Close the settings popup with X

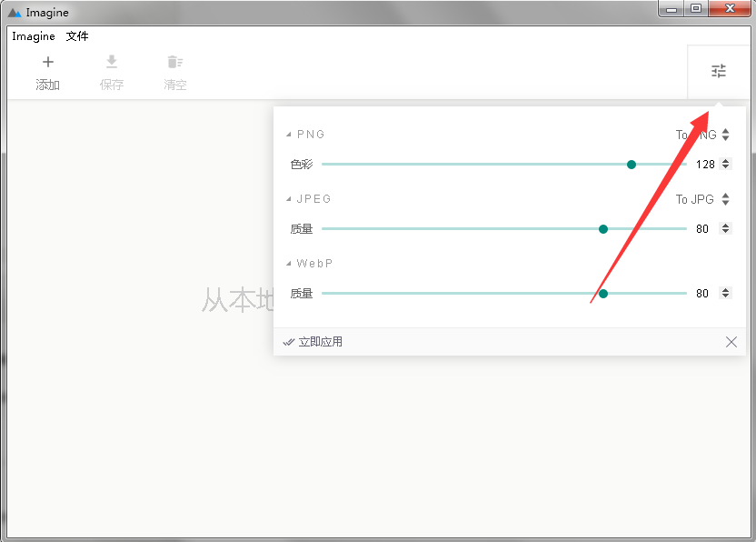[731, 342]
